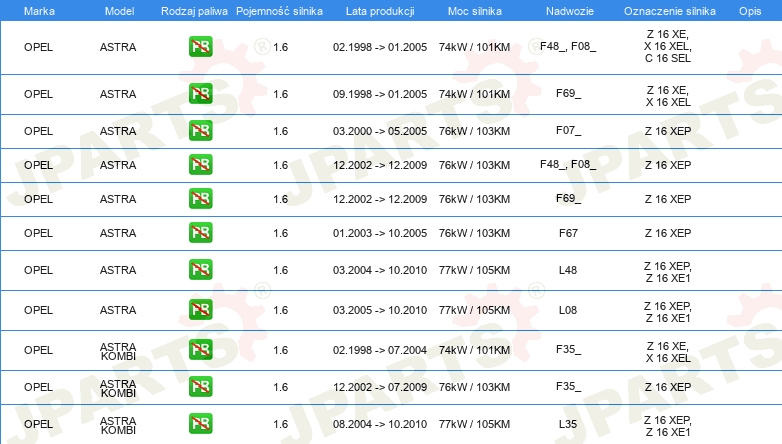Click 77kW / 105KM in the L08 row

coord(474,310)
